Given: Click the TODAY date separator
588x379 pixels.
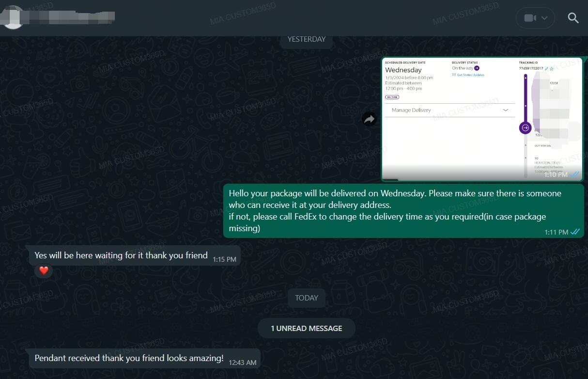Looking at the screenshot, I should tap(307, 298).
